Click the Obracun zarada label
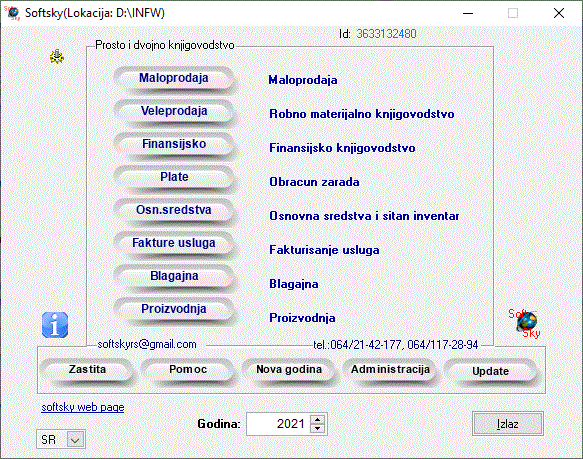 (x=314, y=182)
